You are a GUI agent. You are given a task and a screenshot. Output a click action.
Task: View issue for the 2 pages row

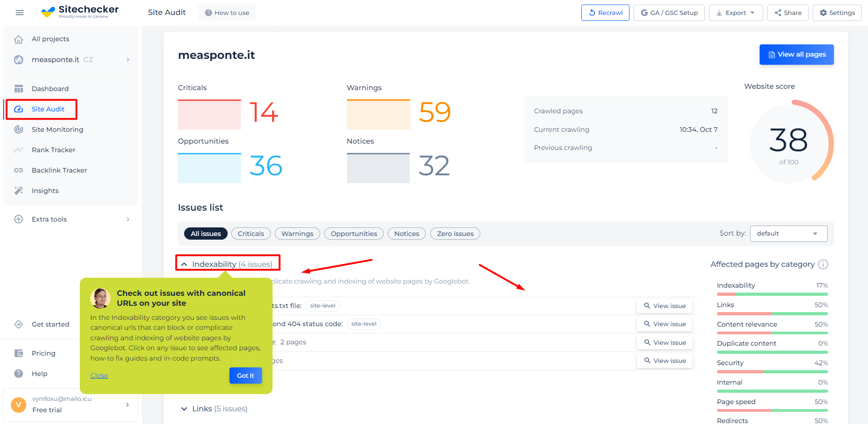click(x=665, y=342)
